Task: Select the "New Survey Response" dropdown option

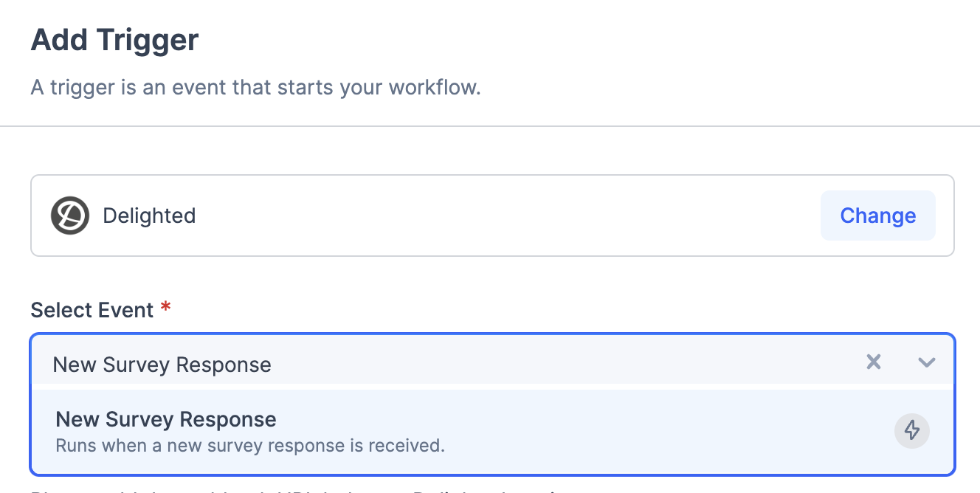Action: click(166, 420)
